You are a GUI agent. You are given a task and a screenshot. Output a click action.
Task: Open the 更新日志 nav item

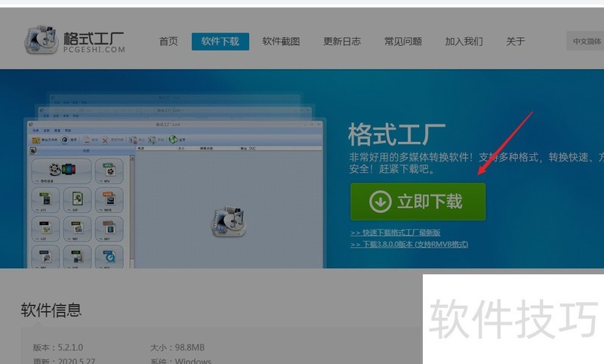click(342, 42)
